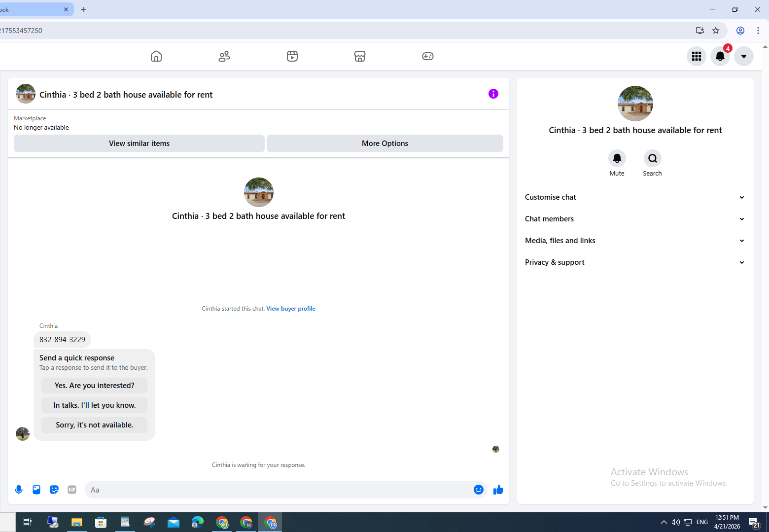
Task: Send quick reply 'Sorry, it's not available.'
Action: click(x=94, y=425)
